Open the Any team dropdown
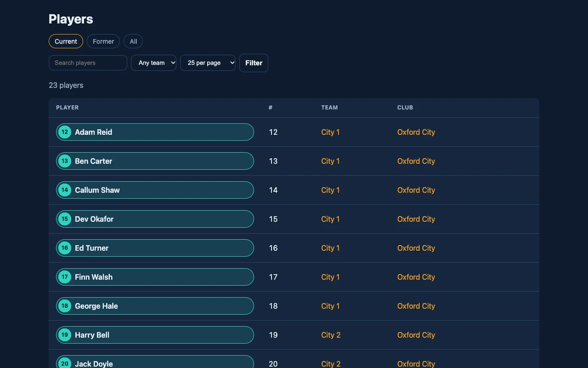This screenshot has height=368, width=588. tap(153, 63)
